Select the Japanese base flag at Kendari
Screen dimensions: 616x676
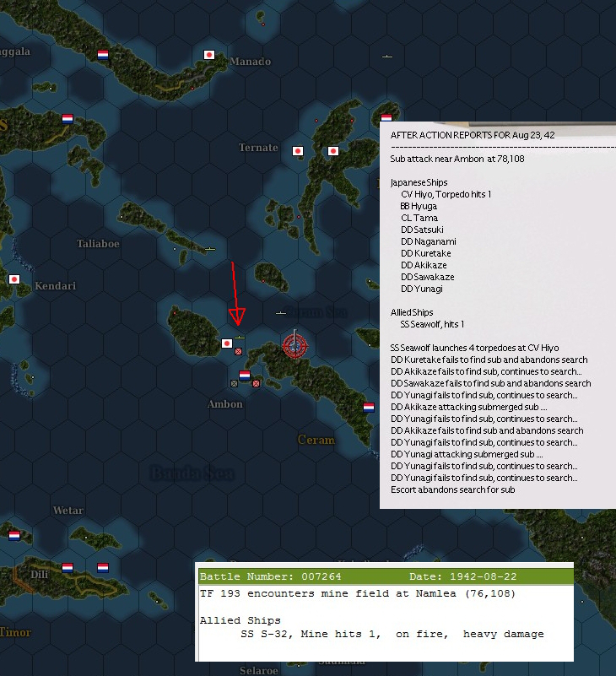pyautogui.click(x=14, y=279)
